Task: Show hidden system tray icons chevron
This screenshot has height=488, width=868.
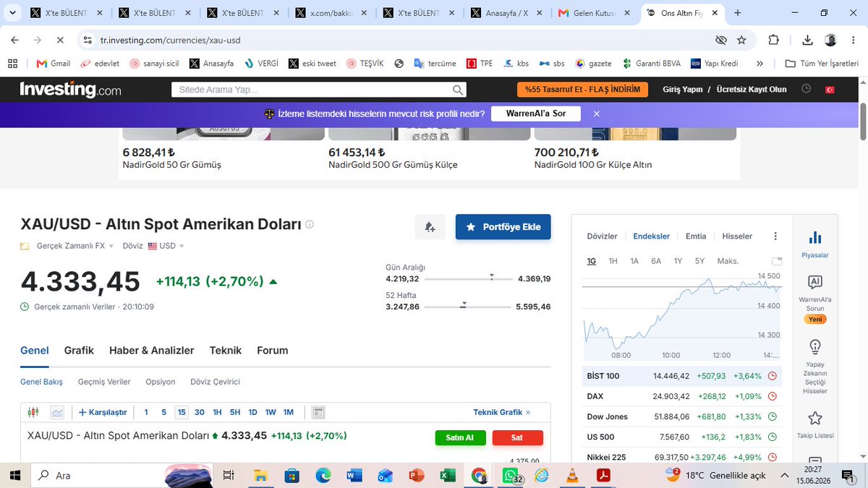Action: pos(784,476)
